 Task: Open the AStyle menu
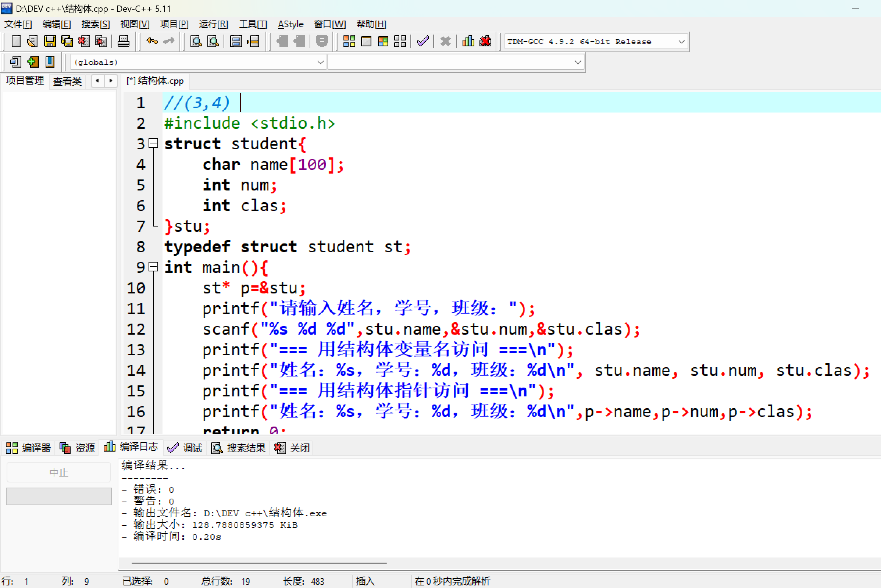coord(290,24)
